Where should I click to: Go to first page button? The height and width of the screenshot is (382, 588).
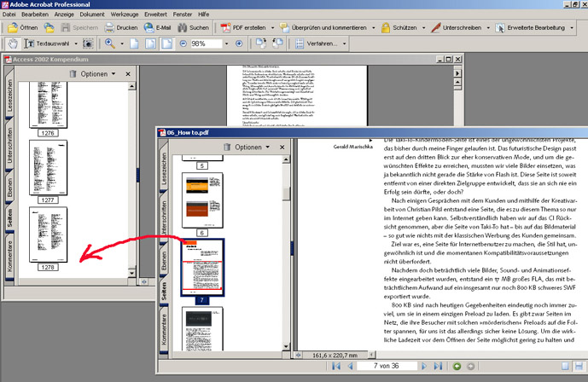[x=336, y=366]
